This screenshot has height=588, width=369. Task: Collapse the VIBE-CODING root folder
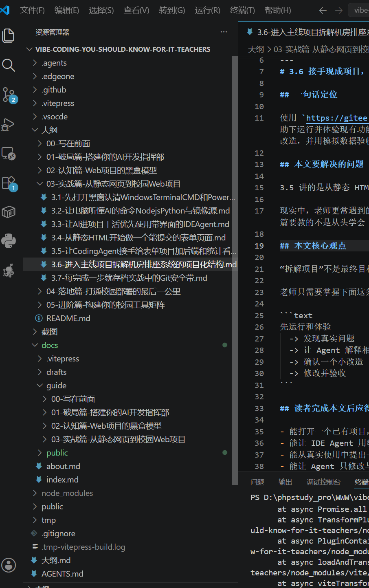(29, 49)
